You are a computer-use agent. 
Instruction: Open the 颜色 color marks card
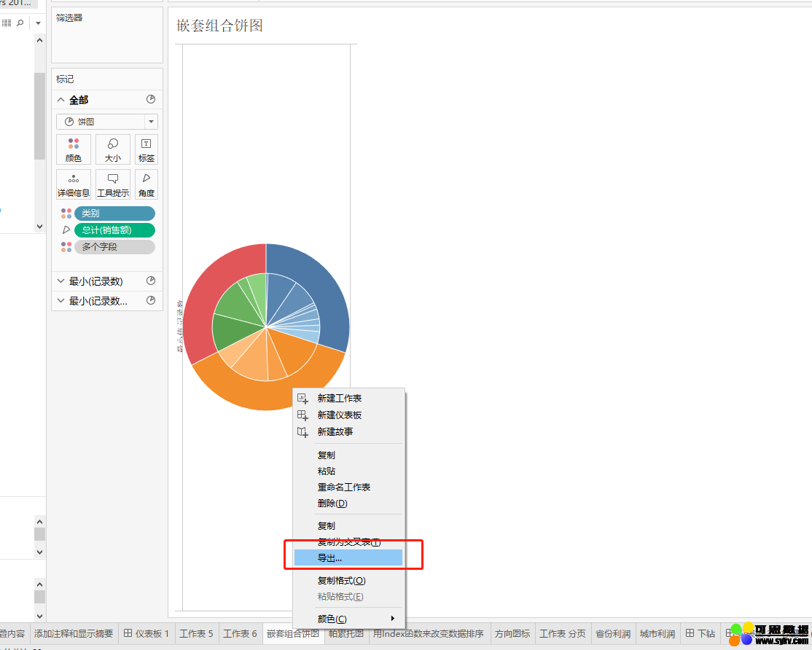coord(74,149)
